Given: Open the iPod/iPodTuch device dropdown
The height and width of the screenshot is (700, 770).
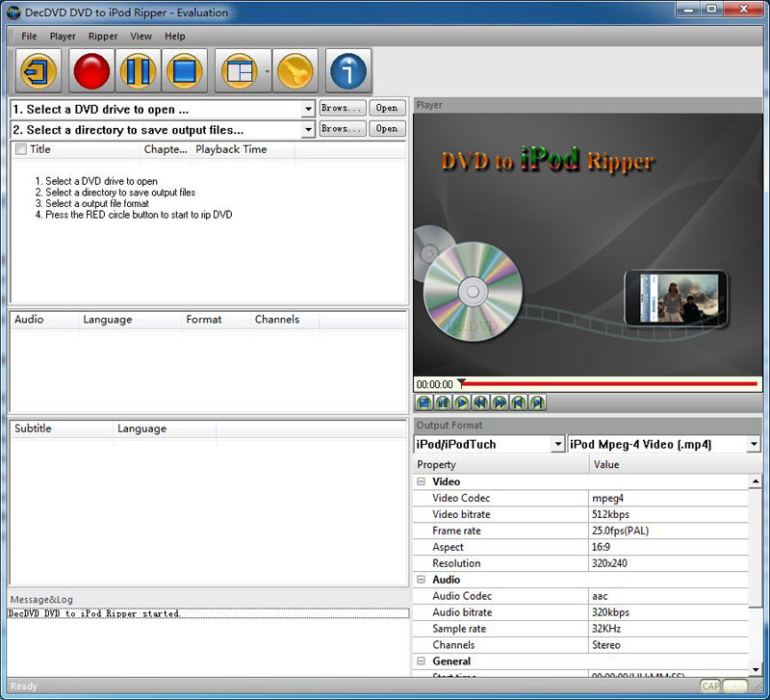Looking at the screenshot, I should [x=557, y=444].
